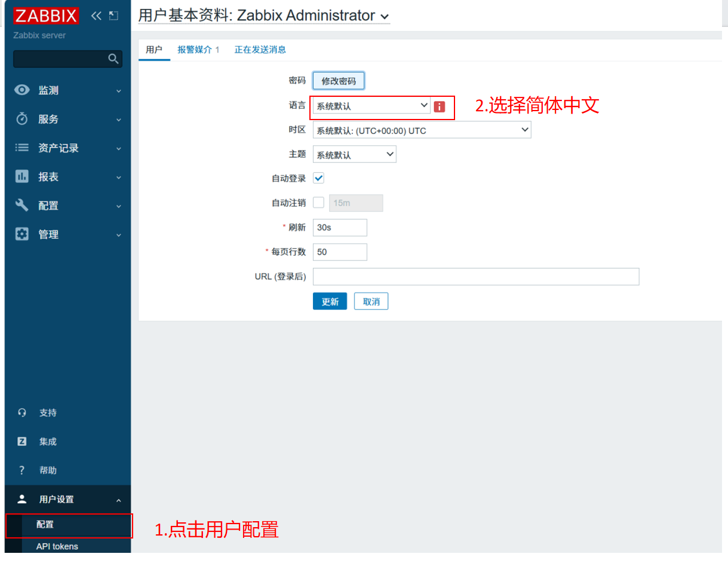Click the 监测 menu label
This screenshot has height=563, width=728.
(x=48, y=90)
